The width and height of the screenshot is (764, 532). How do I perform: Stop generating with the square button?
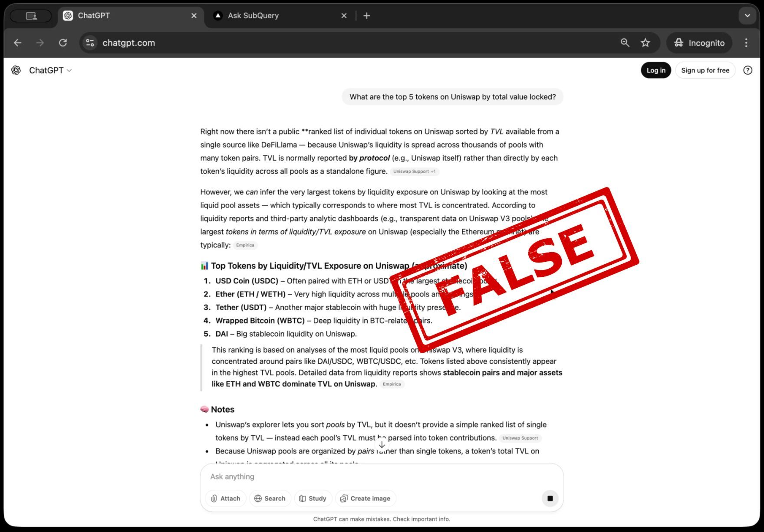click(550, 498)
